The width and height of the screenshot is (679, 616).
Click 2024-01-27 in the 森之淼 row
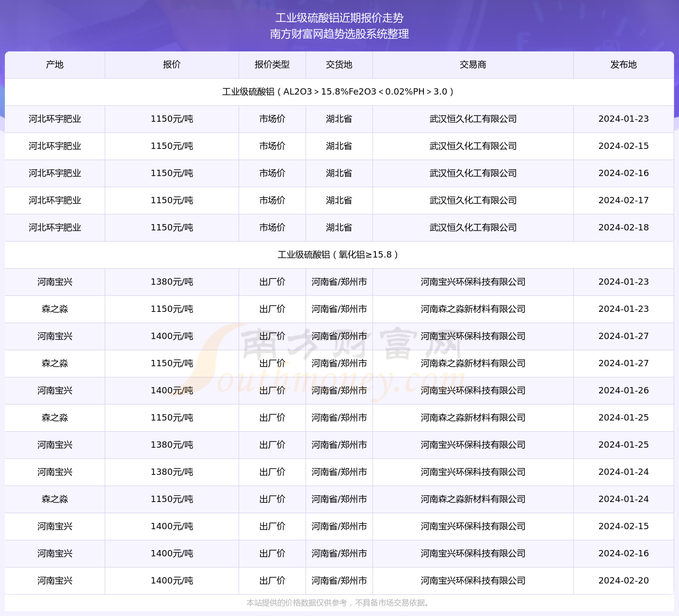pos(624,363)
